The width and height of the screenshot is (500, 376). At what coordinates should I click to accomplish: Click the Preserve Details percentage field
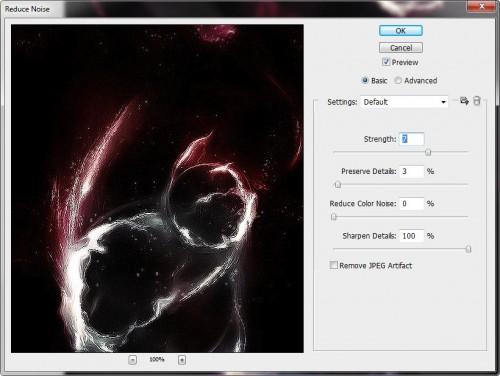click(x=412, y=171)
